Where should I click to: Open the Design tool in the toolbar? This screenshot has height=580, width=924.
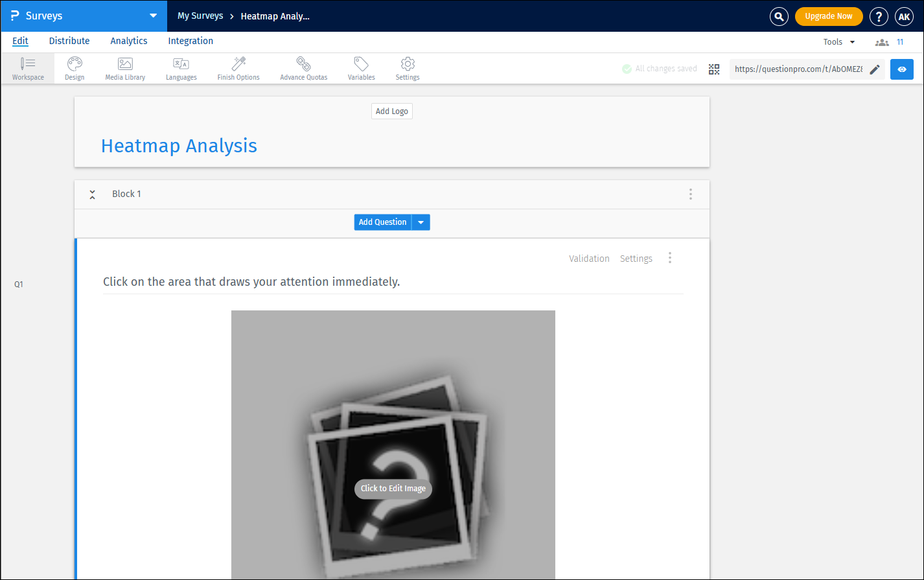pos(74,68)
